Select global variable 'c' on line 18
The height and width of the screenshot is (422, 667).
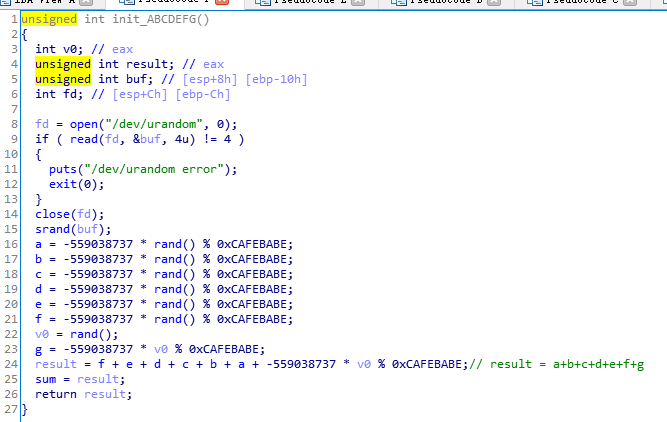click(x=38, y=274)
